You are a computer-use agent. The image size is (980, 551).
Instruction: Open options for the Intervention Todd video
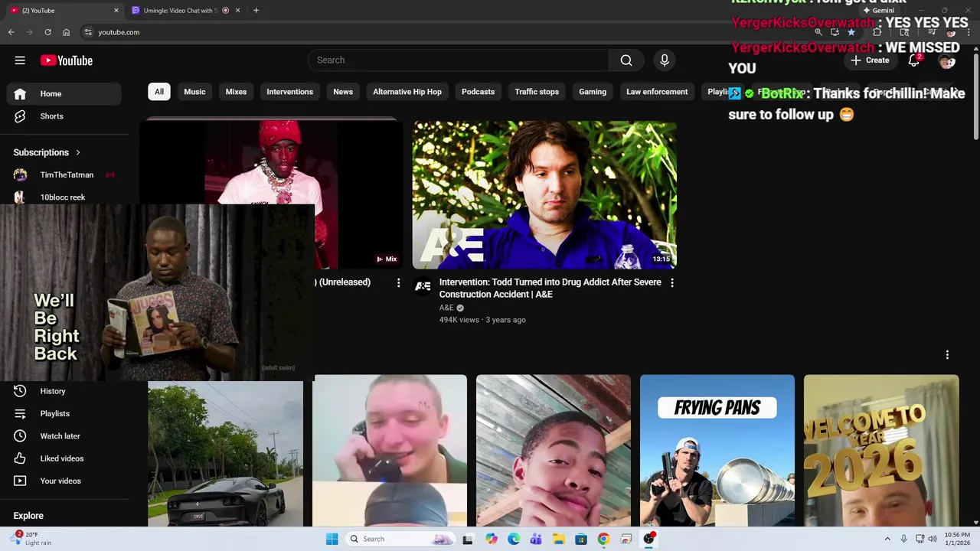point(672,283)
